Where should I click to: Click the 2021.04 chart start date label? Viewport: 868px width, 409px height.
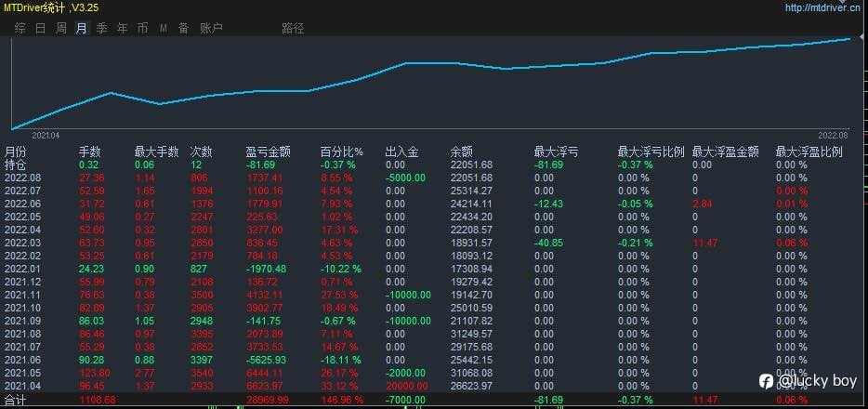[46, 136]
